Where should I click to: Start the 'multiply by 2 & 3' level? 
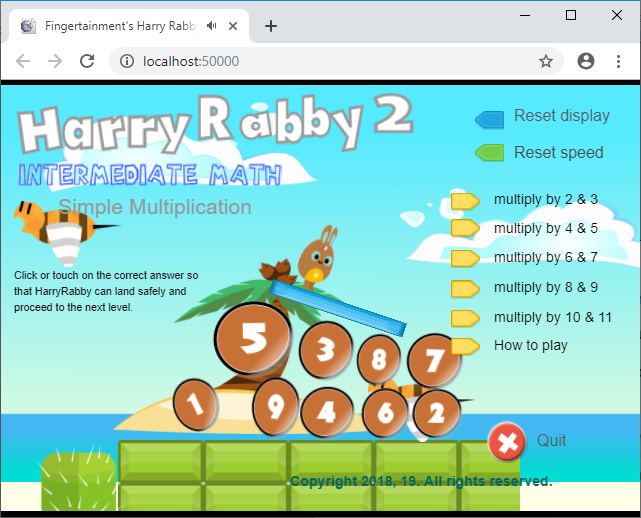(x=546, y=200)
